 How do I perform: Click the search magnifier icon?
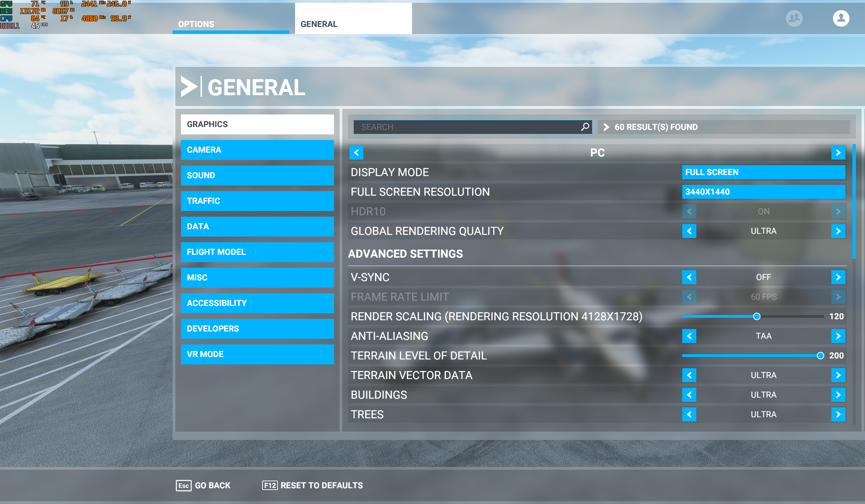coord(585,127)
